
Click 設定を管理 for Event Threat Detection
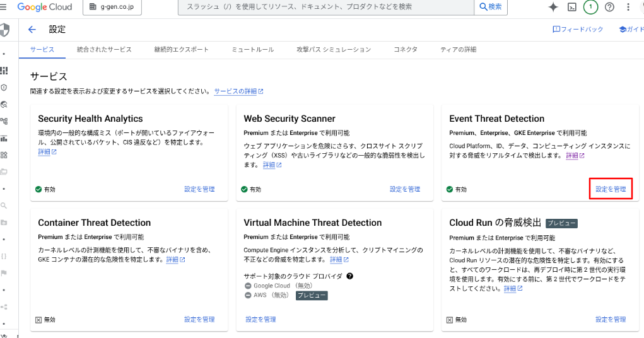click(611, 189)
